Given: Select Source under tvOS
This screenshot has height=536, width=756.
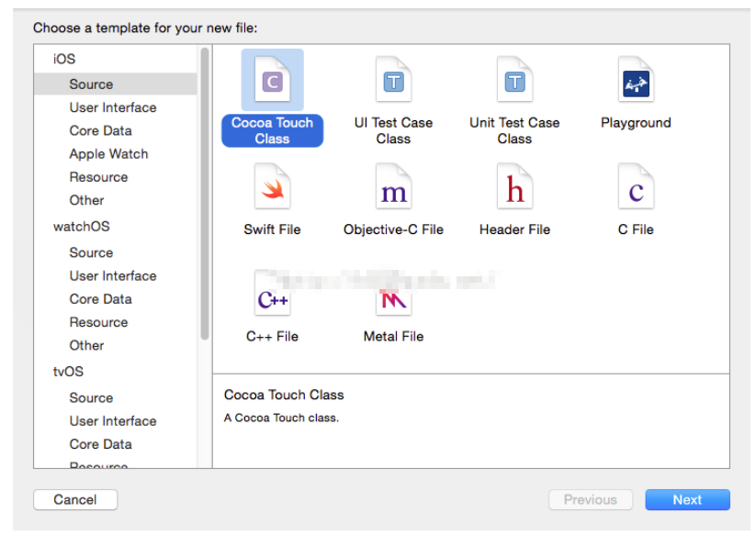Looking at the screenshot, I should [91, 397].
